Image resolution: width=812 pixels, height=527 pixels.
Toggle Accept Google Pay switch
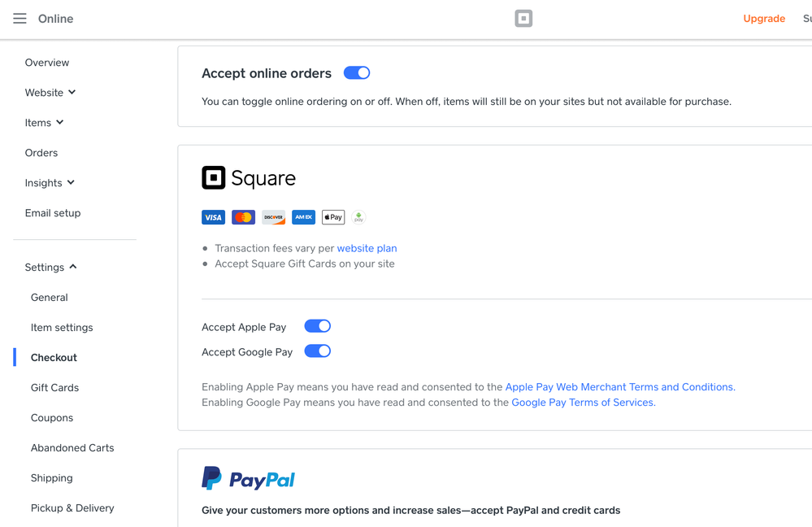point(317,351)
